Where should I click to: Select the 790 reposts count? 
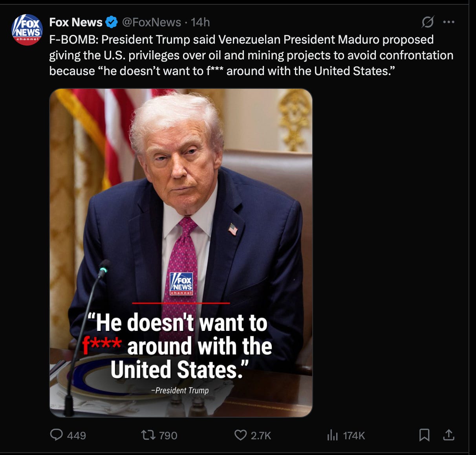click(168, 435)
